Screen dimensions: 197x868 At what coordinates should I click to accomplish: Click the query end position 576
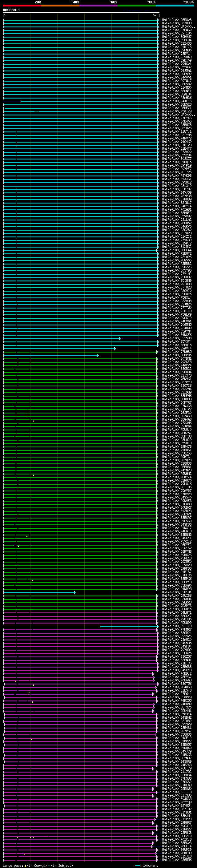(155, 15)
